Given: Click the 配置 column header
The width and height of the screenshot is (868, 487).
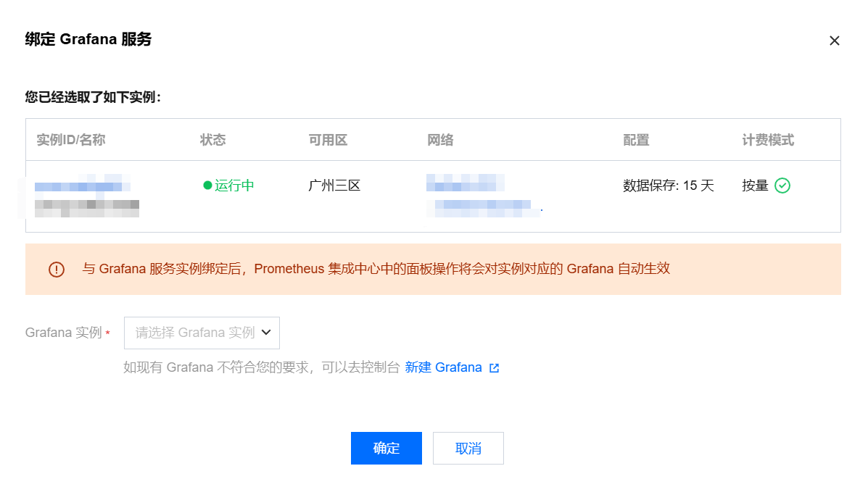Looking at the screenshot, I should tap(636, 140).
